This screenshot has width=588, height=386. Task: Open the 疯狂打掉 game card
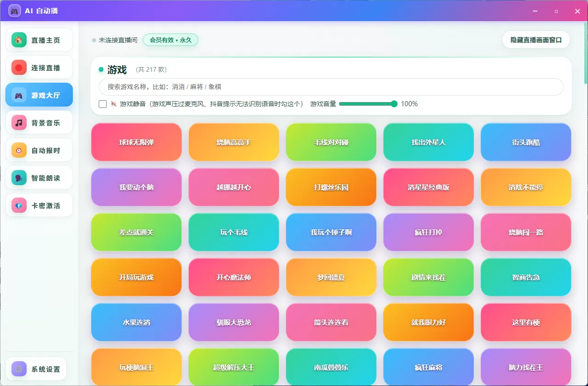pyautogui.click(x=429, y=232)
